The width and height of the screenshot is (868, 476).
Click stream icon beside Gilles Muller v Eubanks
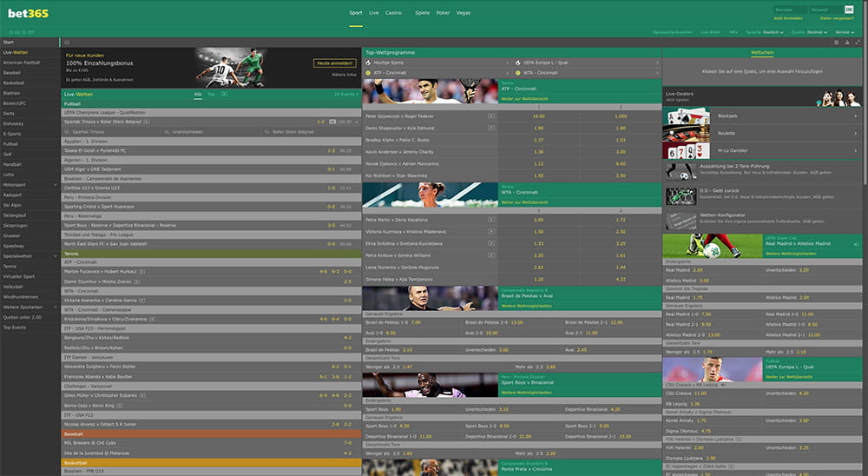[x=142, y=395]
